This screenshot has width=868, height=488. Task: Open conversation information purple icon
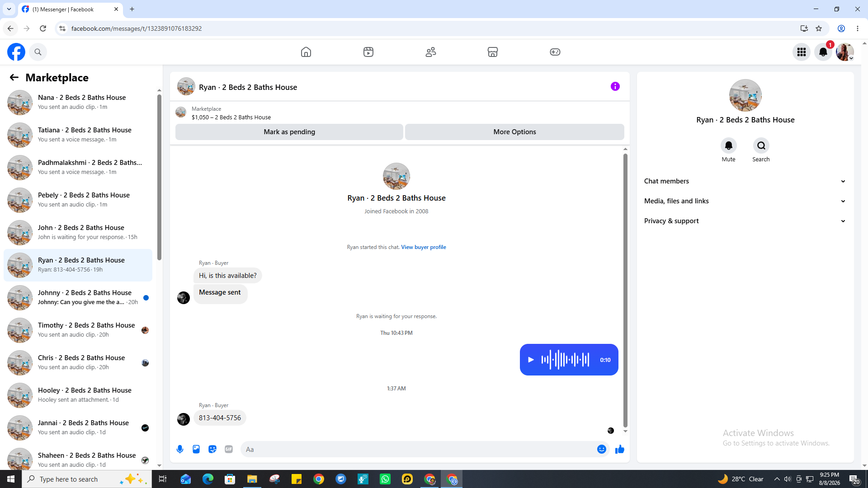point(615,86)
